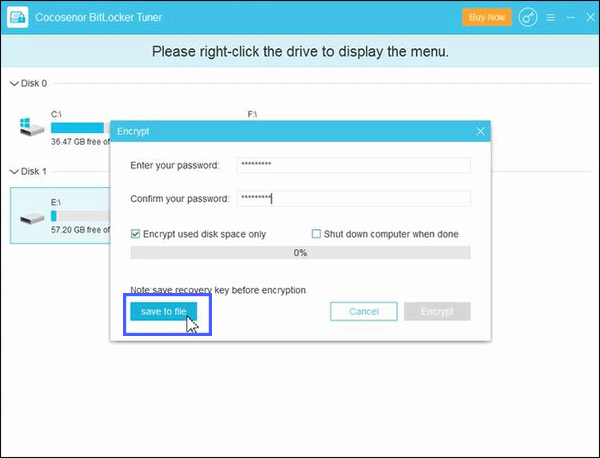The image size is (600, 458).
Task: Open the register key icon
Action: (528, 17)
